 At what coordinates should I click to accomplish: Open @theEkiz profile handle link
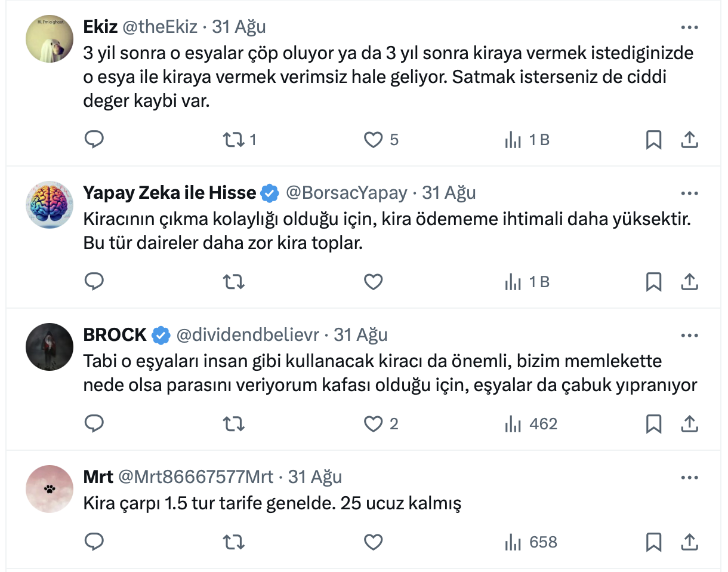160,27
